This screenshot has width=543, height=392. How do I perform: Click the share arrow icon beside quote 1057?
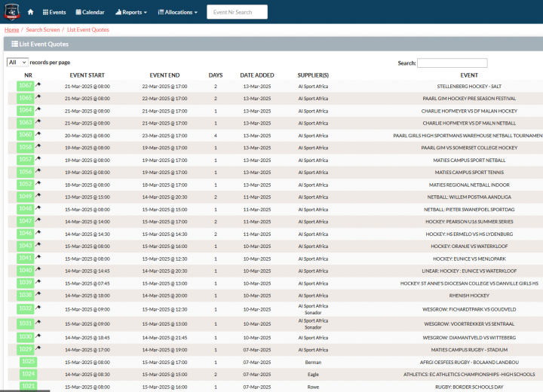(38, 158)
